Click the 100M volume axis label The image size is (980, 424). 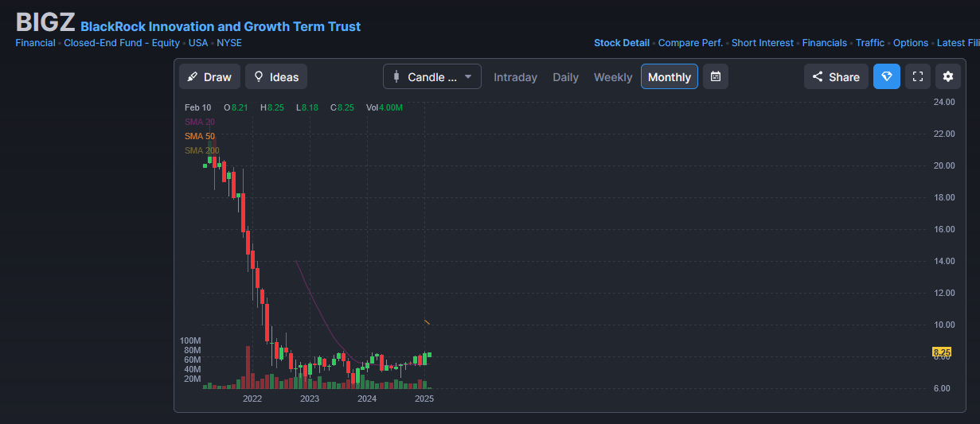(x=190, y=340)
